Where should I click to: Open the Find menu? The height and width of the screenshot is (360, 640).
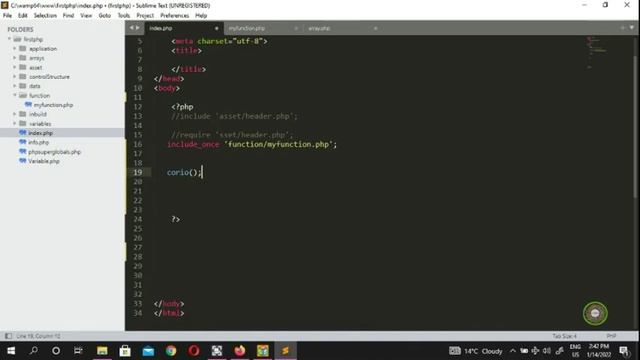point(68,16)
